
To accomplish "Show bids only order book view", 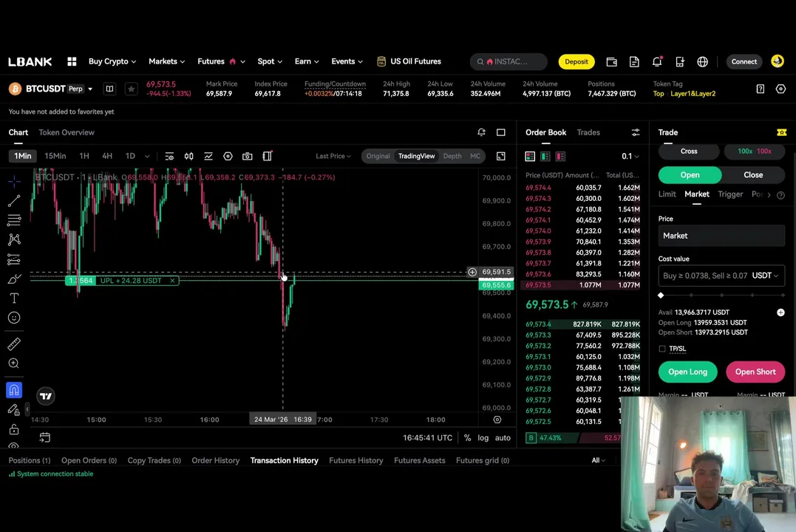I will tap(545, 157).
